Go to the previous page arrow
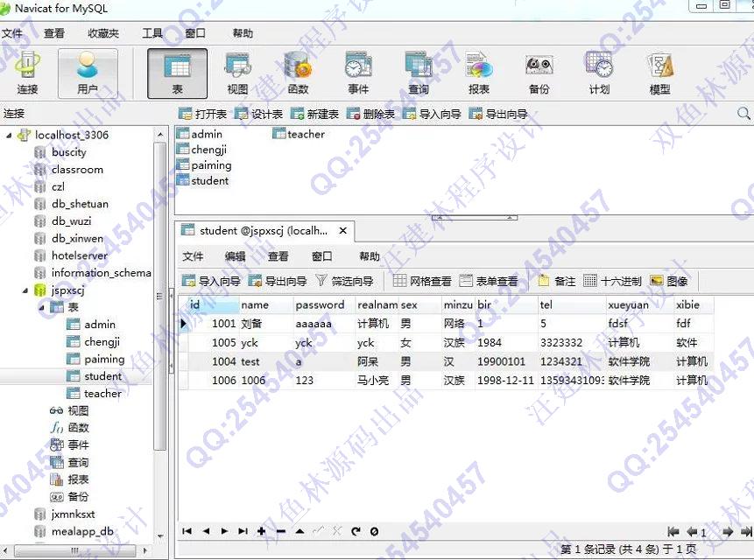754x560 pixels. tap(692, 532)
